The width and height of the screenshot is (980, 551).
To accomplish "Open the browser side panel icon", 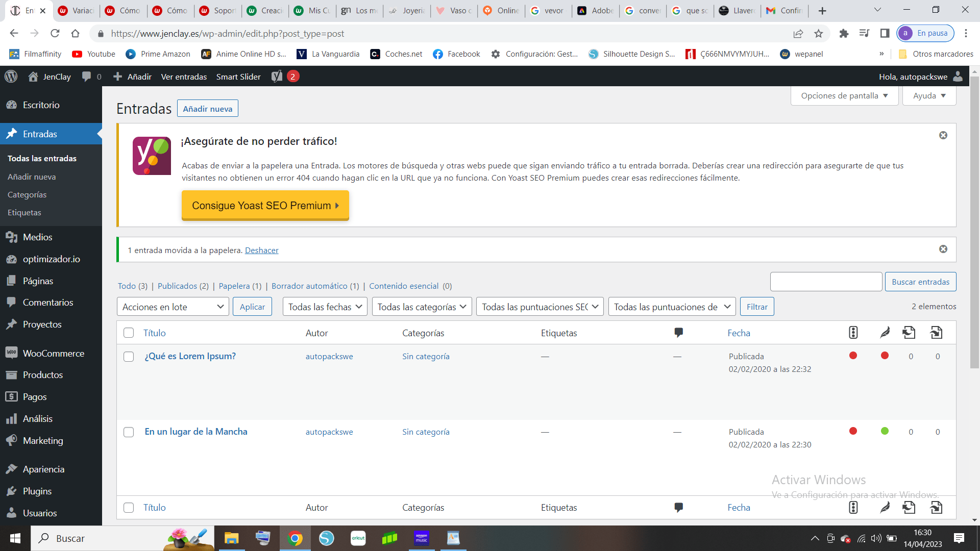I will (885, 33).
